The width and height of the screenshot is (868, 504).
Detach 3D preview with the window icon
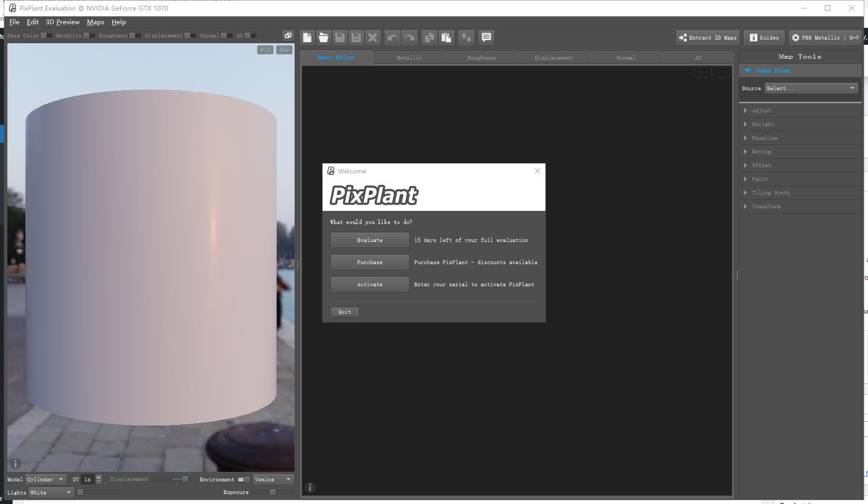[x=288, y=35]
